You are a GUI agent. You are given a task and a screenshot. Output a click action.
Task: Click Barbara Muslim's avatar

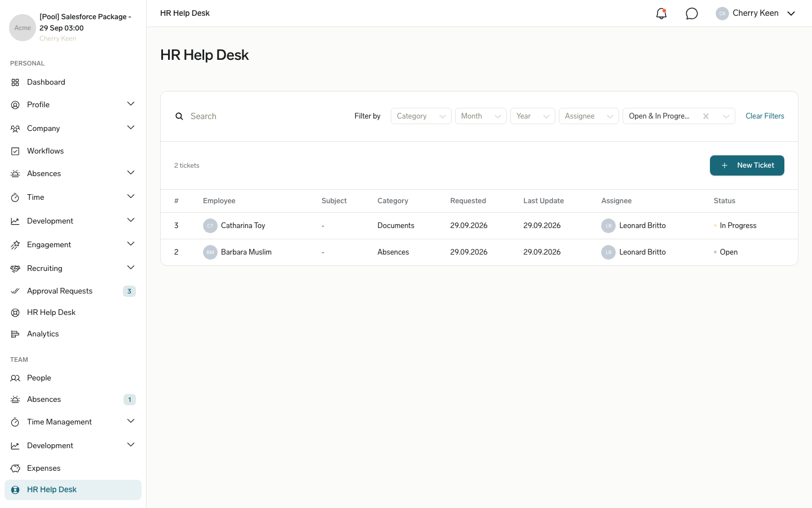[x=210, y=252]
